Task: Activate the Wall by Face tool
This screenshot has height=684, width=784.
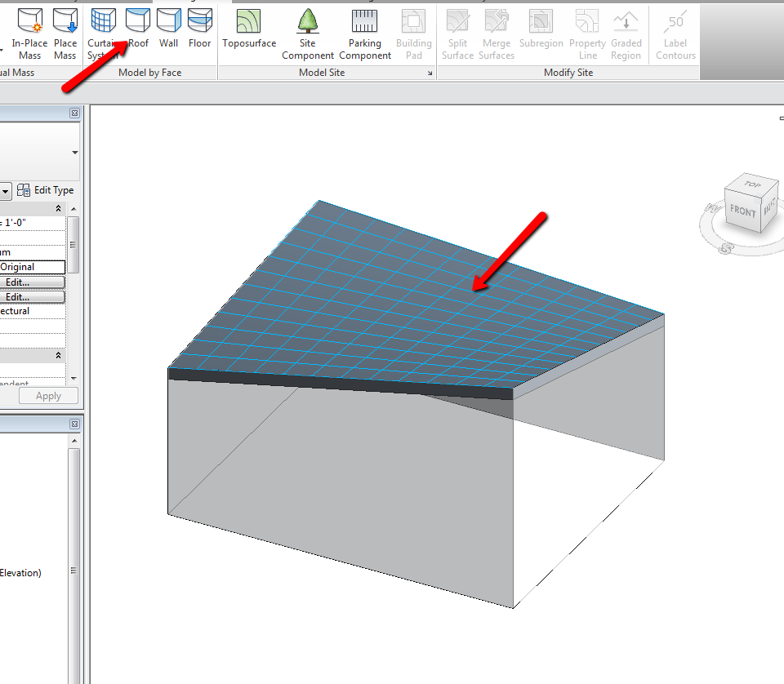Action: pyautogui.click(x=169, y=33)
